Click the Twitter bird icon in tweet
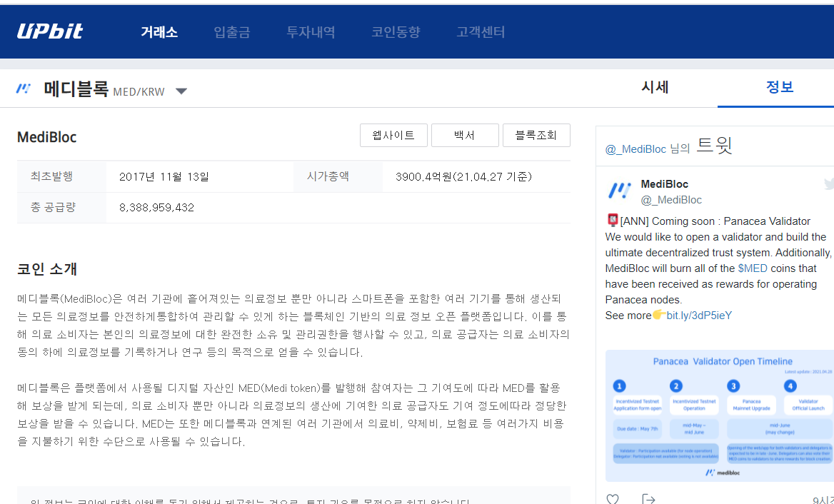The width and height of the screenshot is (834, 504). tap(829, 184)
